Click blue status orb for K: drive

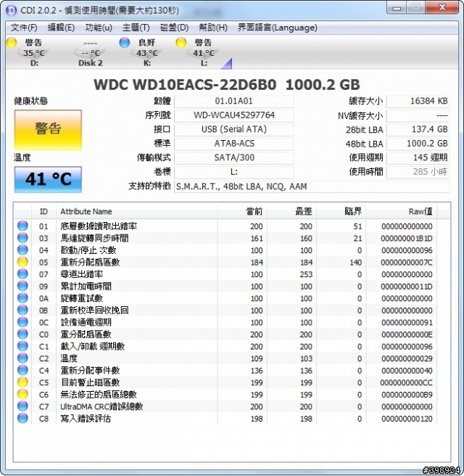pos(125,43)
